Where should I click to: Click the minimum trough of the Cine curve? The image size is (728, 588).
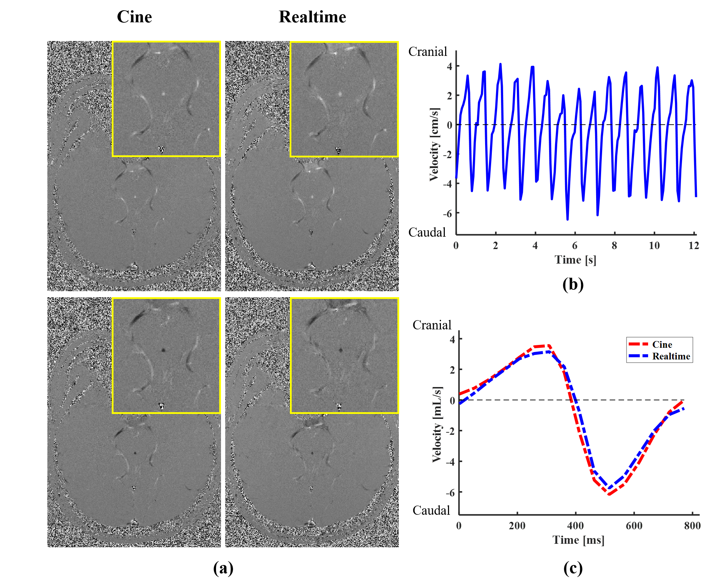coord(609,494)
